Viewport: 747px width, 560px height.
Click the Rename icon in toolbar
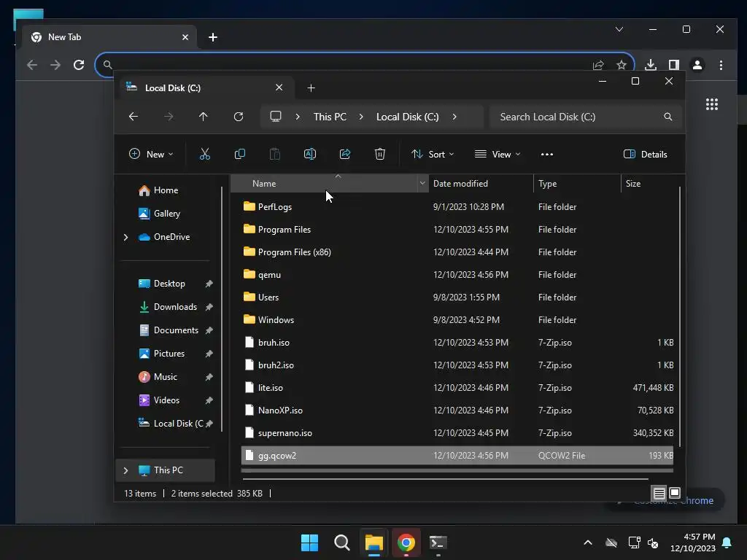tap(309, 154)
